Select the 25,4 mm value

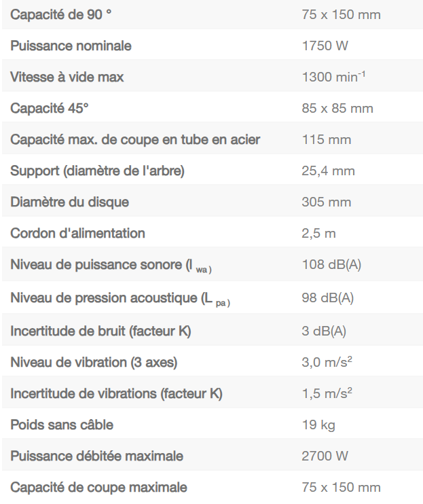pos(328,171)
